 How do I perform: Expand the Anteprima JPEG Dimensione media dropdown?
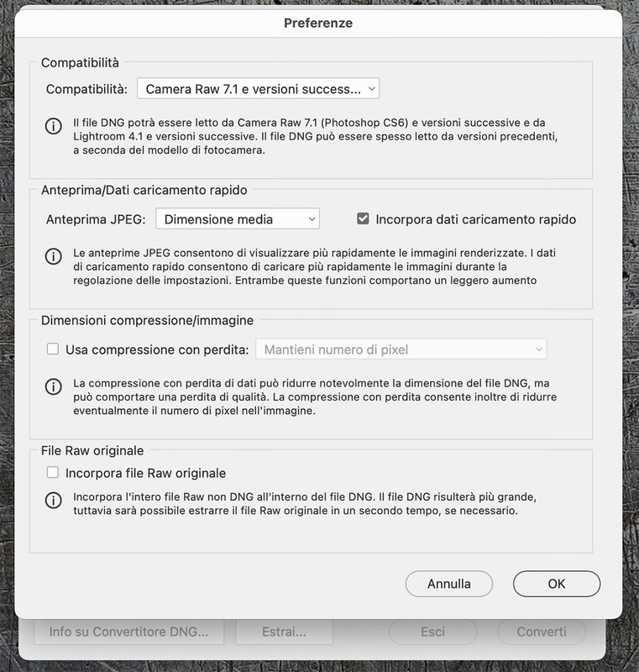pyautogui.click(x=238, y=219)
